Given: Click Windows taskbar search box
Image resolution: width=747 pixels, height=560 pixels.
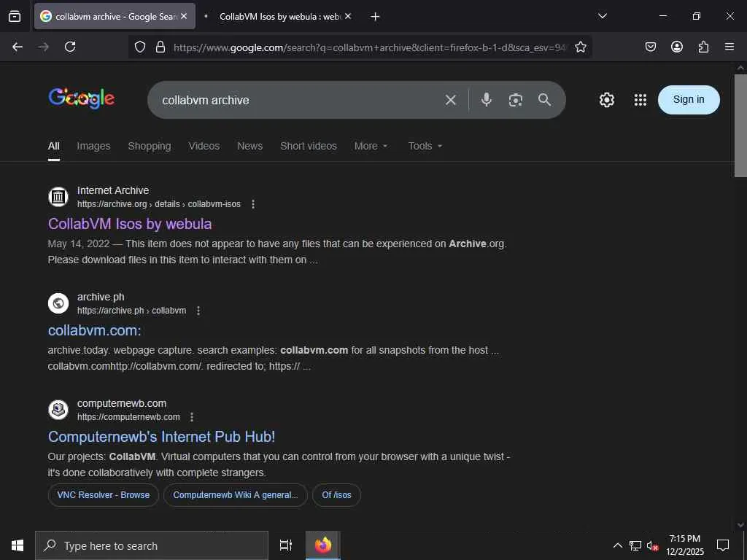Looking at the screenshot, I should coord(152,545).
